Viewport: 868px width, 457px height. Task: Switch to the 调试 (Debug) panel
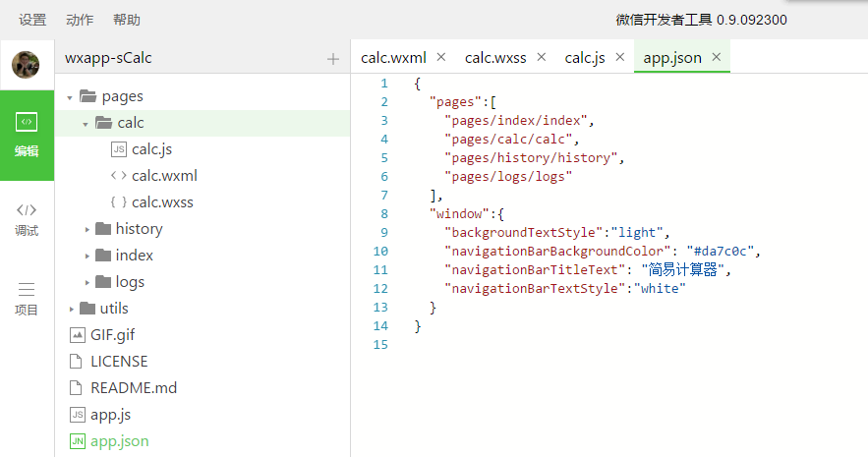coord(27,217)
